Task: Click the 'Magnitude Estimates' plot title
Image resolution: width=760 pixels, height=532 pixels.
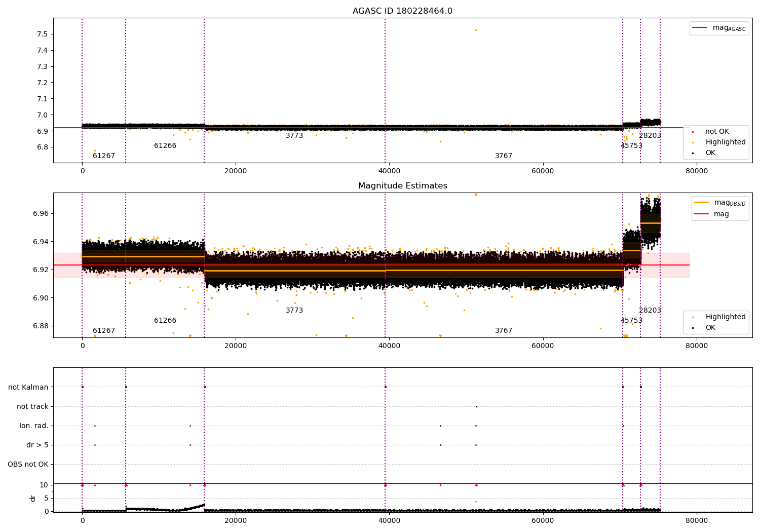Action: click(402, 186)
